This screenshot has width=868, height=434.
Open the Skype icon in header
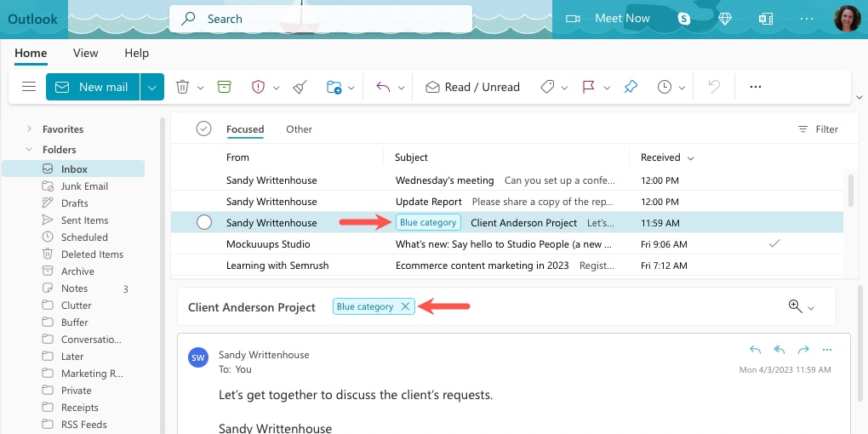(684, 18)
